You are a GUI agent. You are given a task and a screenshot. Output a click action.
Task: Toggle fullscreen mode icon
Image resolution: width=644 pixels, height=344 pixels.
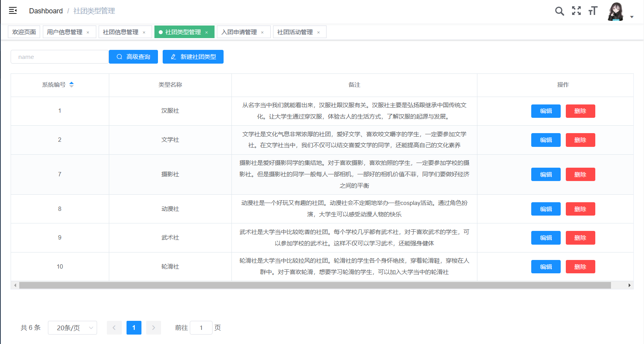pyautogui.click(x=576, y=11)
